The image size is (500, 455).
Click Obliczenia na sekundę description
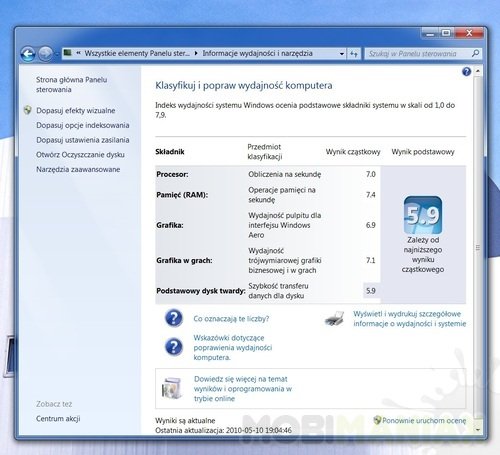pos(285,174)
